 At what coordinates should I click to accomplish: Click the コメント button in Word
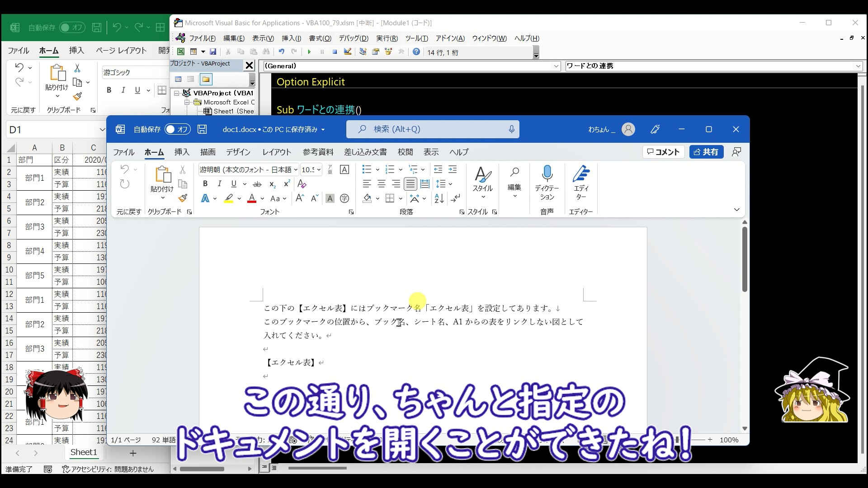point(663,152)
